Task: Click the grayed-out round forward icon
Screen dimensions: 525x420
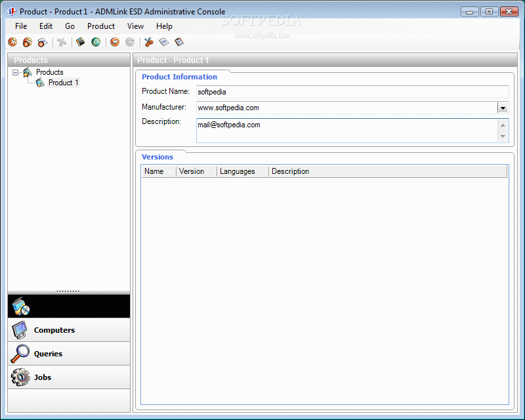Action: point(130,42)
